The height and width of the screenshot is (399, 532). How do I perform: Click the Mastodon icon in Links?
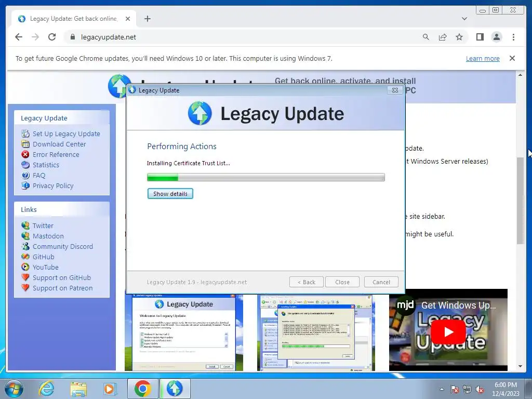(25, 236)
